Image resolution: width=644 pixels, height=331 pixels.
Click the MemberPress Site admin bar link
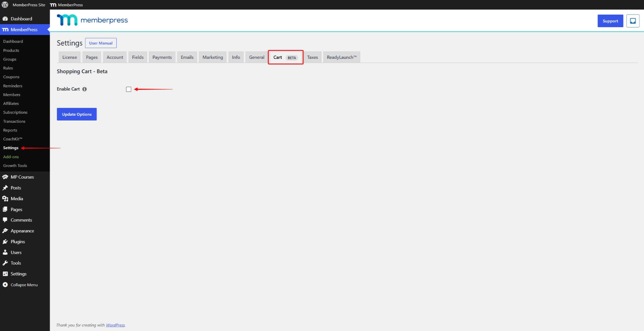pos(29,5)
